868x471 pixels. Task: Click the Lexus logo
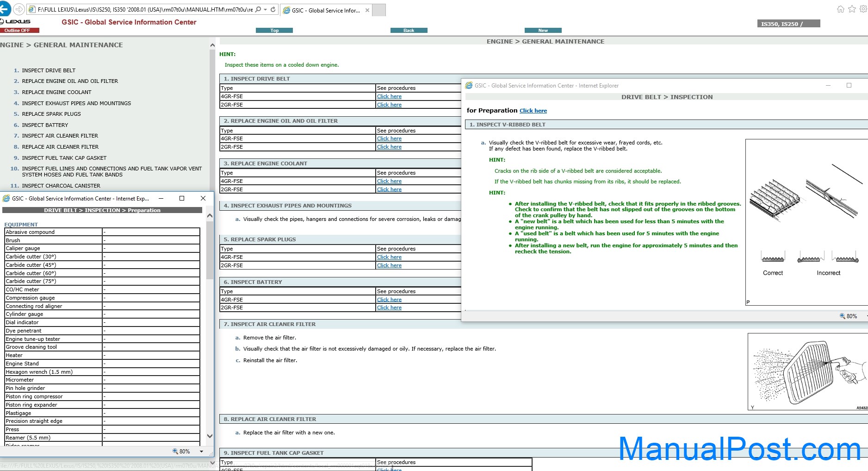[16, 21]
